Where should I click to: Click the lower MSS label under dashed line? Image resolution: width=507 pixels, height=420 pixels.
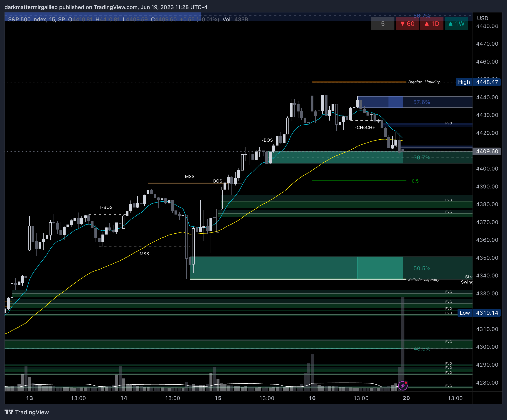pos(144,254)
